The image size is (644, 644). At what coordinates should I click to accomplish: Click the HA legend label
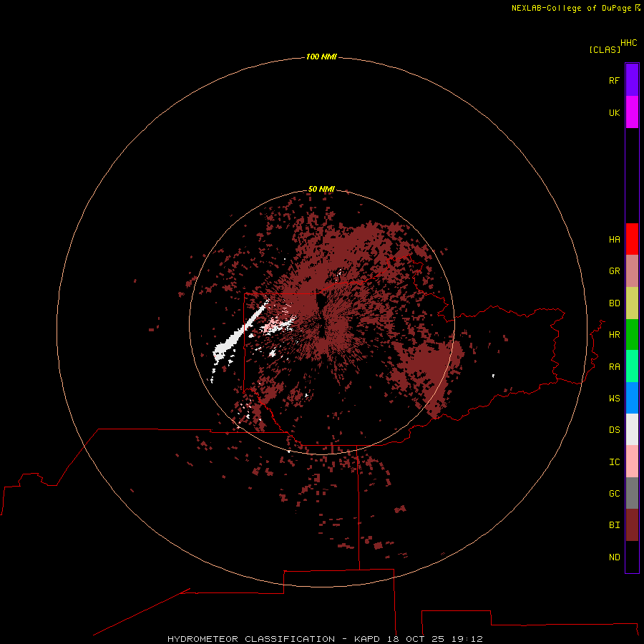tap(614, 239)
